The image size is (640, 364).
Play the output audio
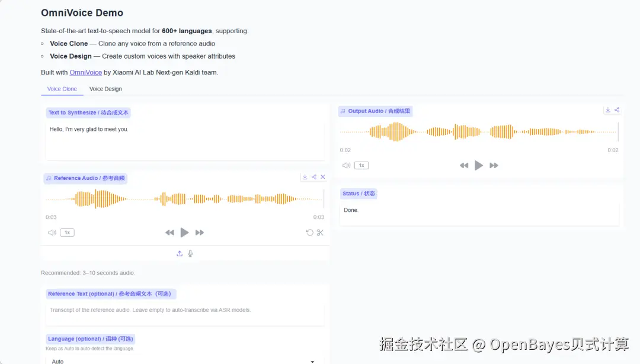click(x=479, y=165)
